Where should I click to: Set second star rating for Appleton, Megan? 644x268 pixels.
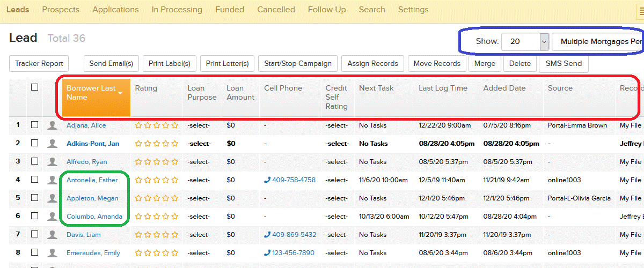point(148,198)
